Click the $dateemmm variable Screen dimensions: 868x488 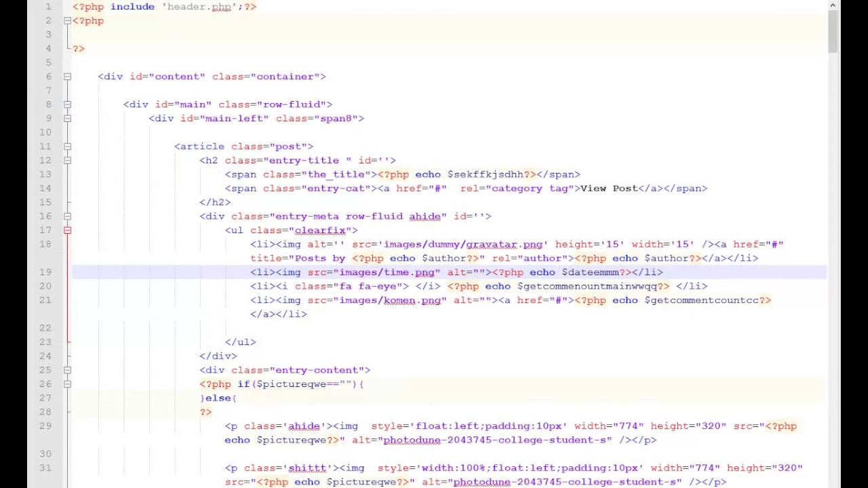click(x=590, y=272)
